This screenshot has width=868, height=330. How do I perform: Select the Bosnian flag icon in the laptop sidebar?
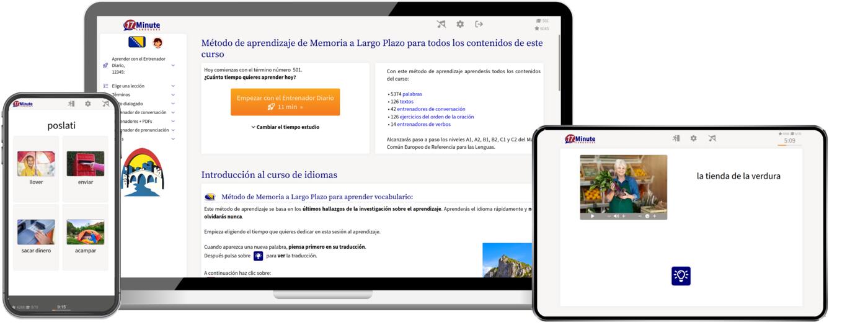point(137,42)
